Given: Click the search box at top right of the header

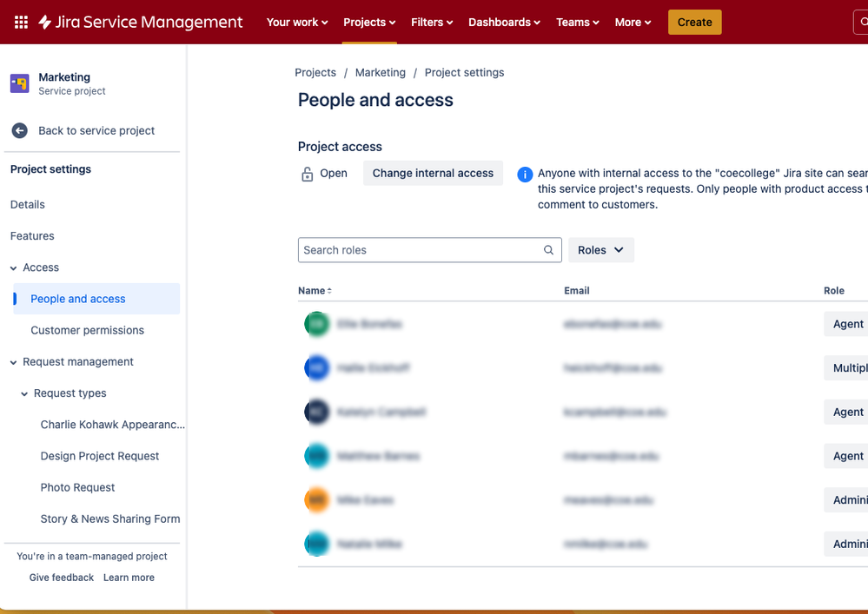Looking at the screenshot, I should click(861, 22).
